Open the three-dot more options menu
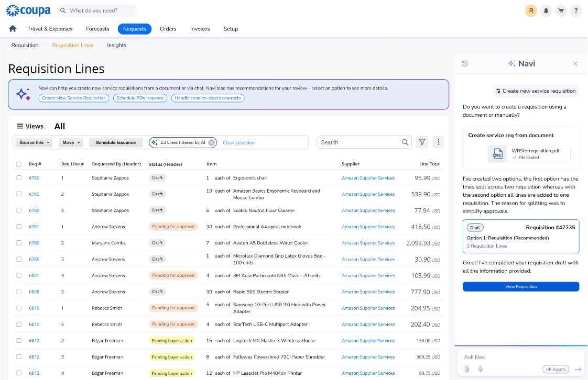 pos(438,142)
